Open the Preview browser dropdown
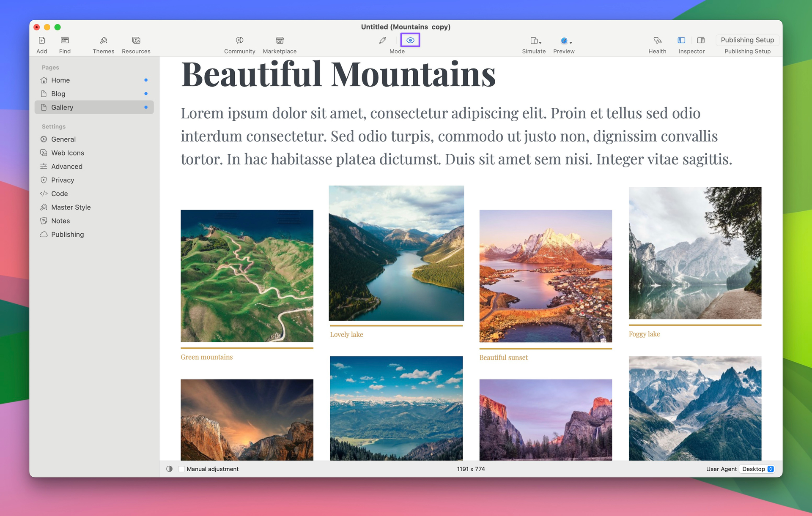This screenshot has height=516, width=812. [x=566, y=41]
